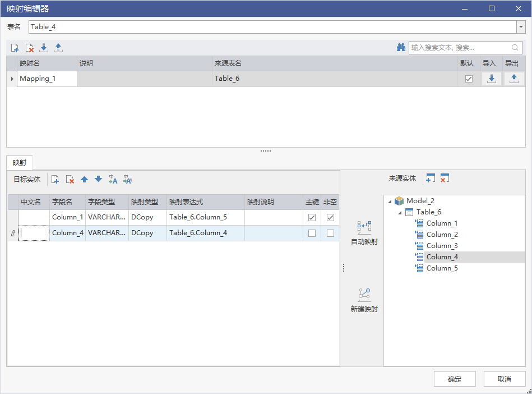The image size is (532, 394).
Task: Click the column icon beside Column_1 in tree
Action: point(419,223)
